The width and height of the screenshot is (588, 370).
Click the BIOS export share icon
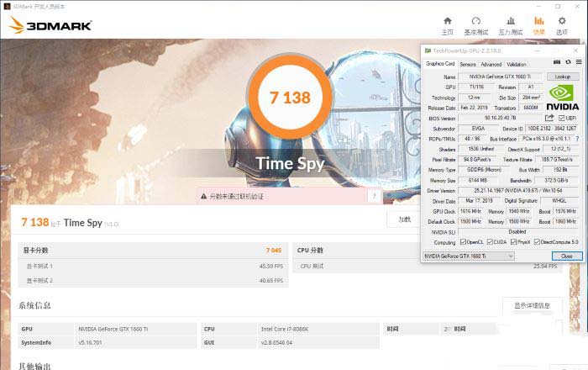point(549,118)
